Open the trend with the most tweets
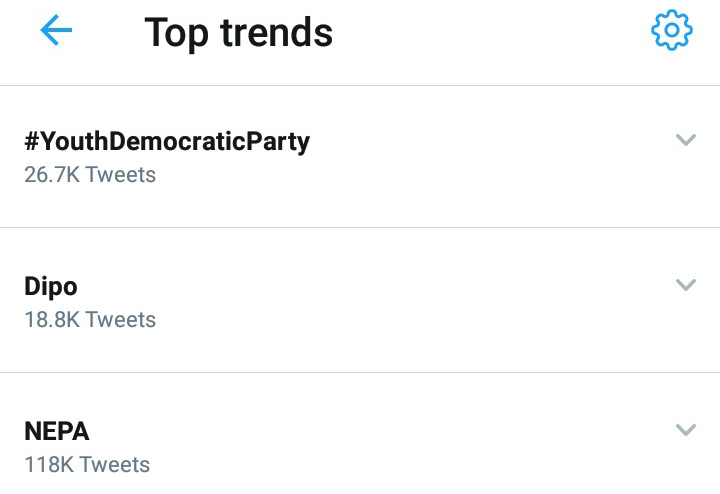720x494 pixels. (57, 432)
